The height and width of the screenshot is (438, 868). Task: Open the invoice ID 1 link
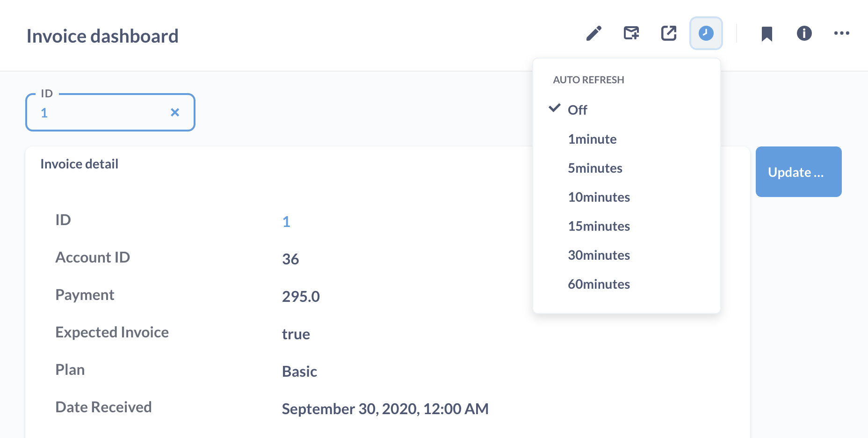tap(286, 221)
